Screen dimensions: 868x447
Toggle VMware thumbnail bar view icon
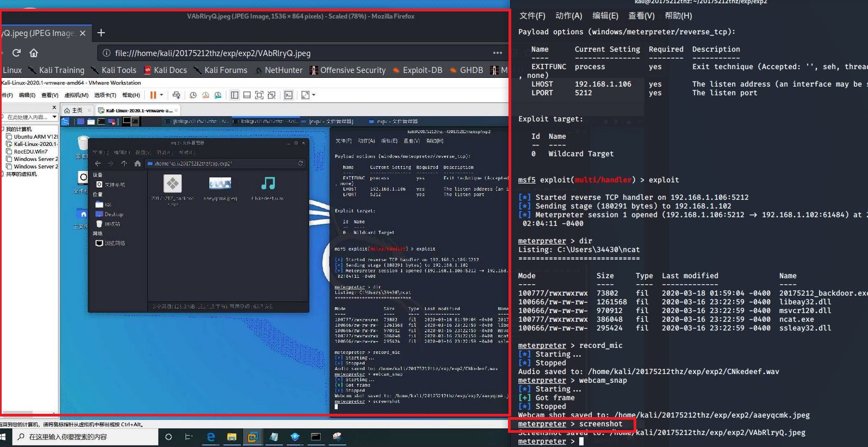(247, 95)
